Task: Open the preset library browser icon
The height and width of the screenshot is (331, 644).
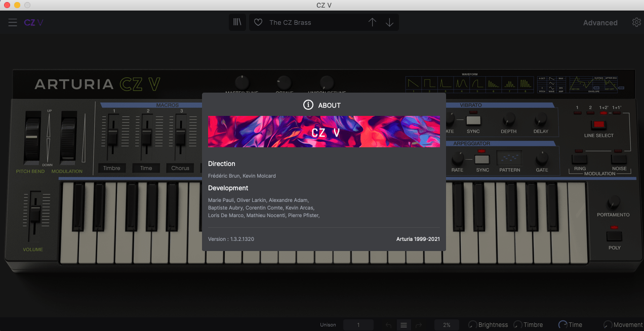Action: pos(237,22)
